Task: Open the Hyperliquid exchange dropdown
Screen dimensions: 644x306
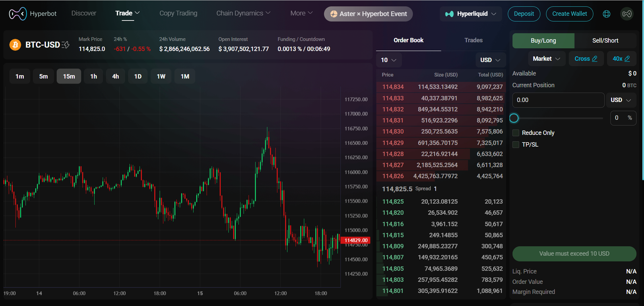Action: 471,14
